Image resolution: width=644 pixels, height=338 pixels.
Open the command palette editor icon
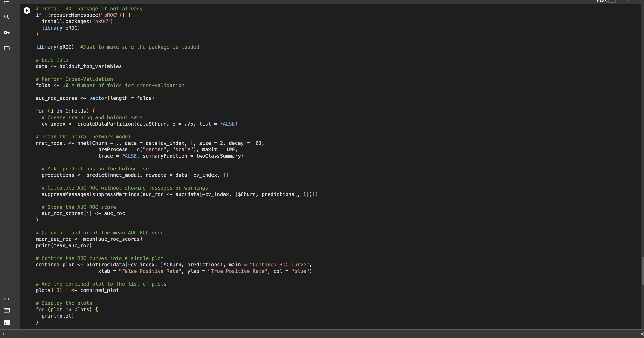(7, 311)
